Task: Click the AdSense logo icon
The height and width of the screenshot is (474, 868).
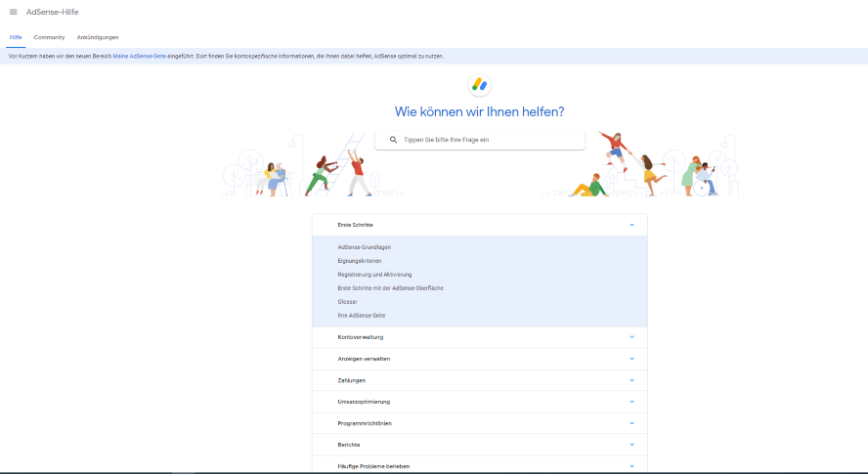Action: click(479, 85)
